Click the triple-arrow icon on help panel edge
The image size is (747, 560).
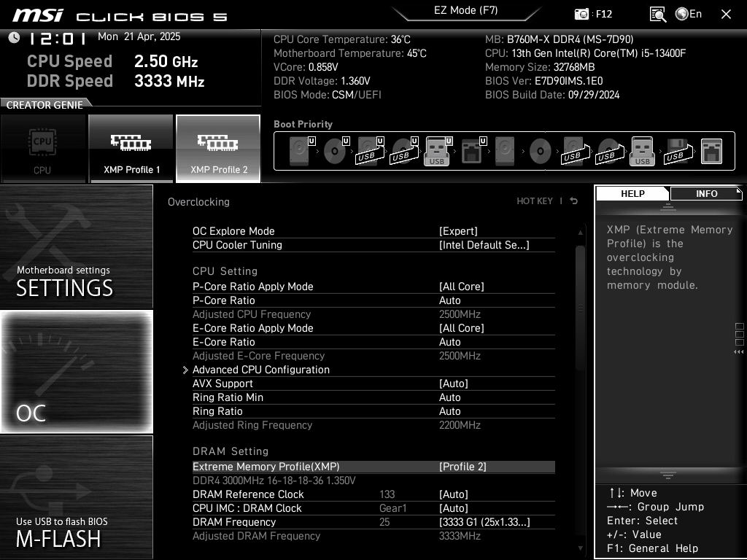tap(739, 352)
